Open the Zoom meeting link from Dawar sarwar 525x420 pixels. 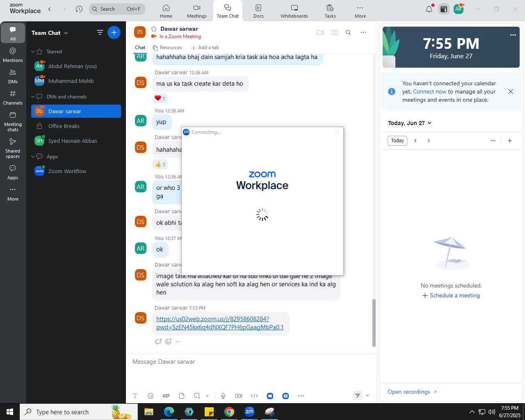coord(220,323)
